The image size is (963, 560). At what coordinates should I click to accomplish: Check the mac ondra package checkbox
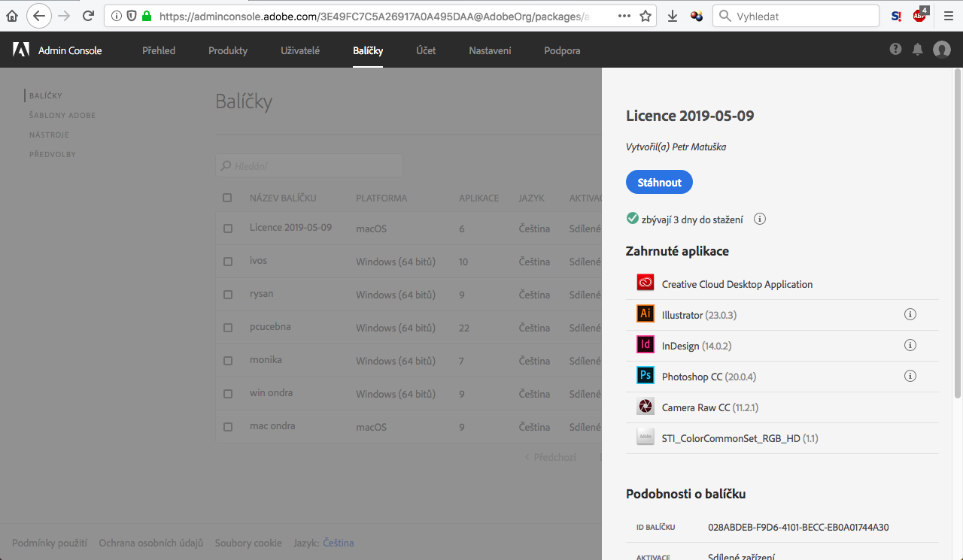click(227, 427)
